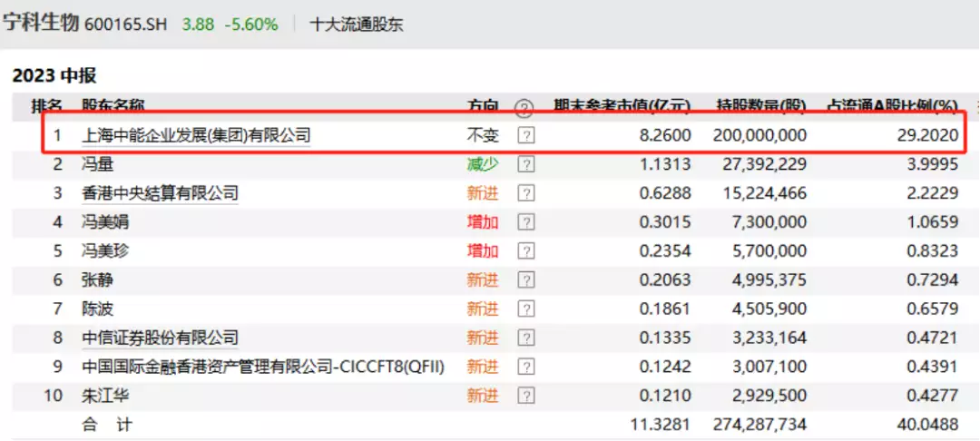Click stock code 600165.SH
The image size is (980, 441).
[x=125, y=24]
